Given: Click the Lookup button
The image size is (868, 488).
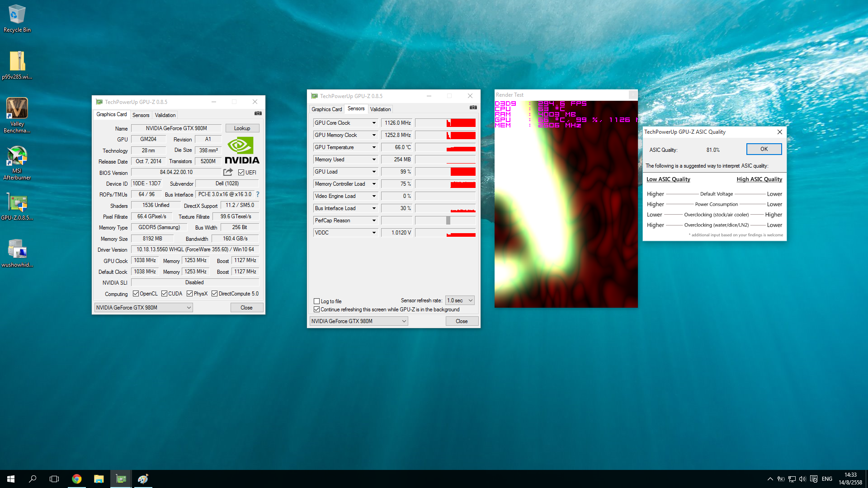Looking at the screenshot, I should click(242, 128).
